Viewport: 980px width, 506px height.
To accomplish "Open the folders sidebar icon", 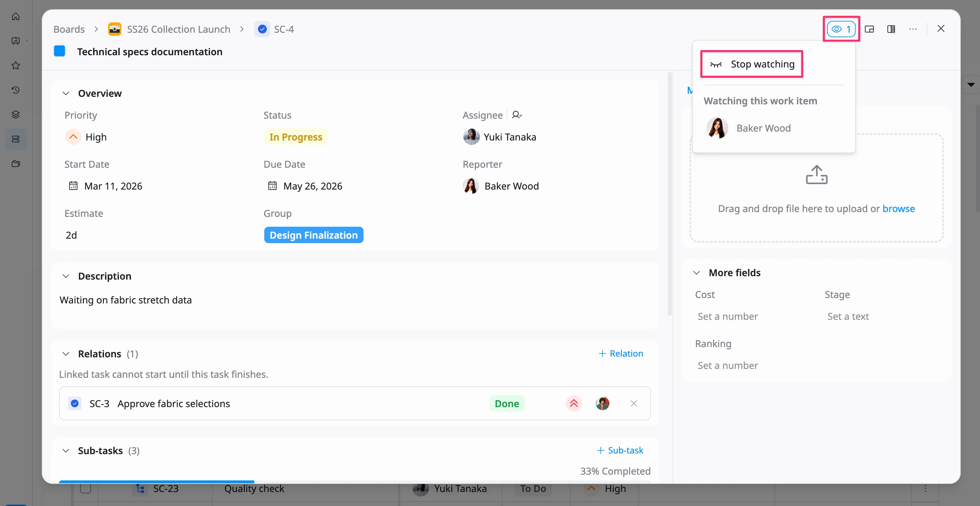I will point(16,164).
